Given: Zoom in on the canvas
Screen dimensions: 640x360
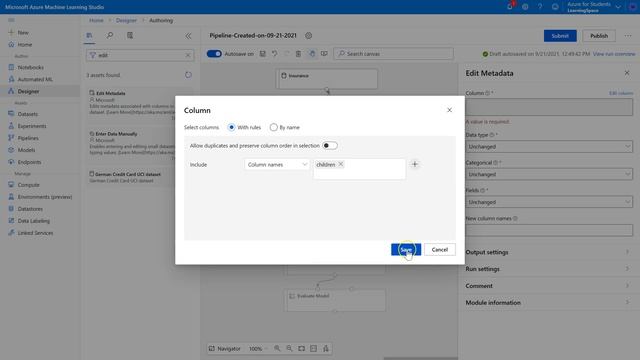Looking at the screenshot, I should tap(277, 349).
